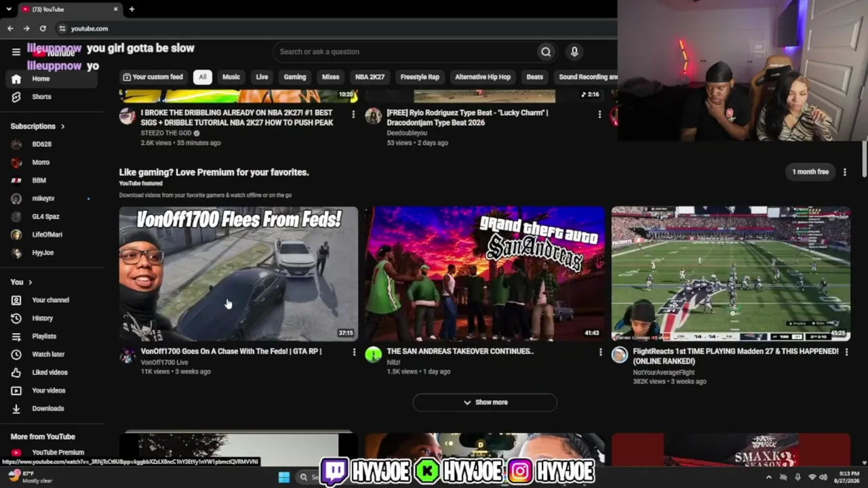This screenshot has width=868, height=488.
Task: Expand the Subscriptions section
Action: point(38,126)
